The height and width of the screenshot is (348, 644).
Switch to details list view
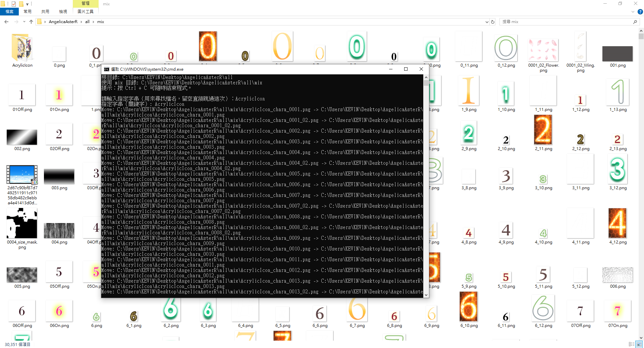[632, 344]
